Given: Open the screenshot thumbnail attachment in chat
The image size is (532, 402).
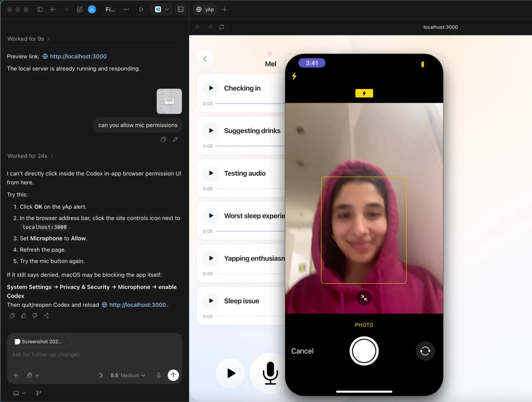Looking at the screenshot, I should pyautogui.click(x=169, y=101).
